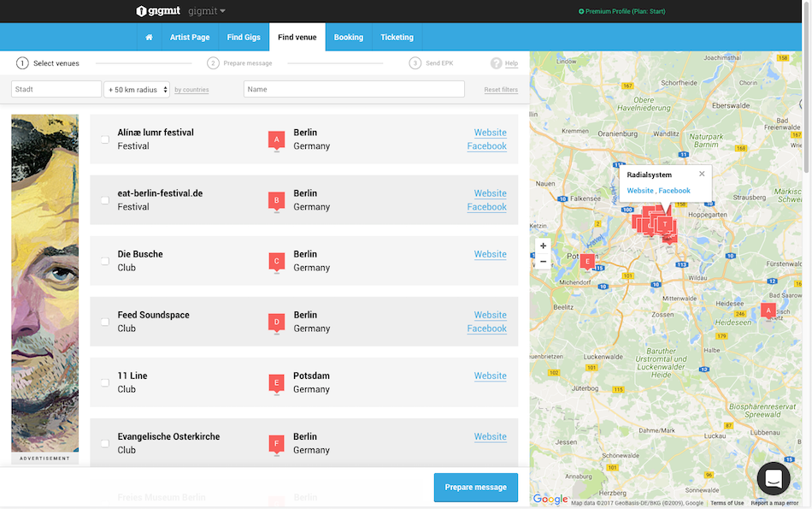Click marker D next to Feed Soundspace

(277, 323)
